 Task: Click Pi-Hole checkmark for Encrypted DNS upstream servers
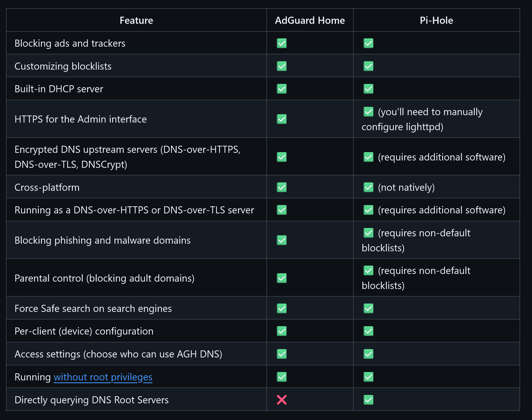click(x=368, y=157)
